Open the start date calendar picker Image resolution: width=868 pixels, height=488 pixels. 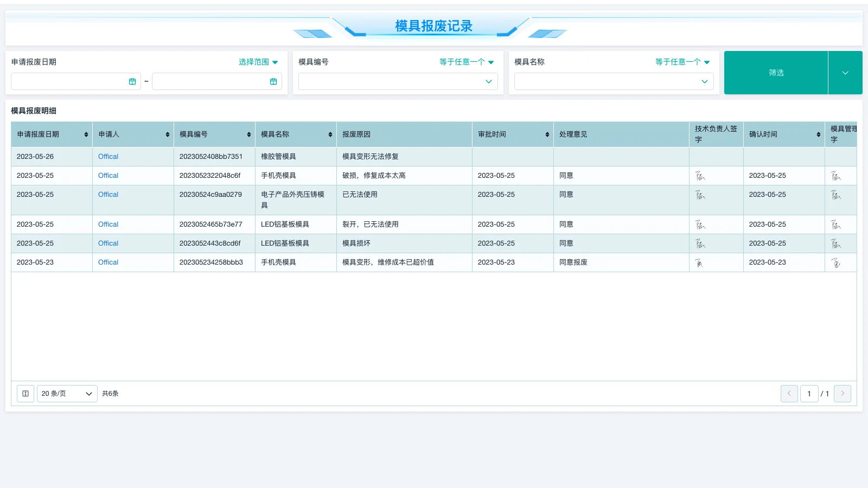point(132,81)
